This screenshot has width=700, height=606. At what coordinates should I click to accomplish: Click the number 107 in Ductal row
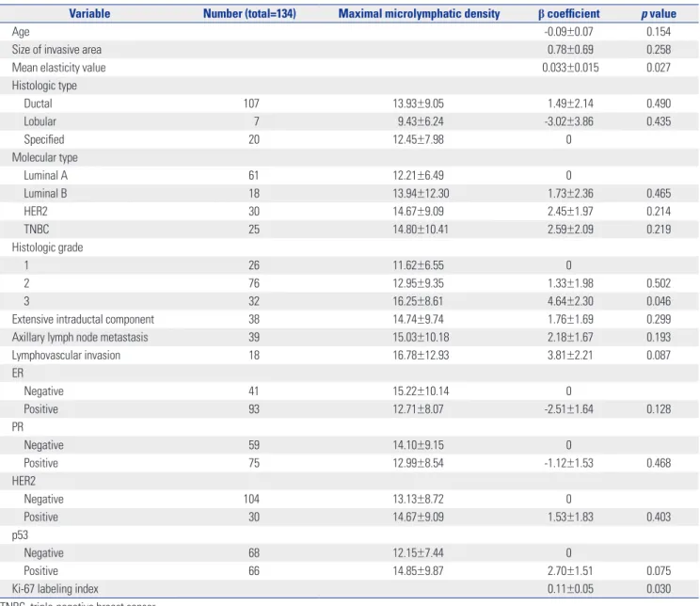(x=251, y=104)
